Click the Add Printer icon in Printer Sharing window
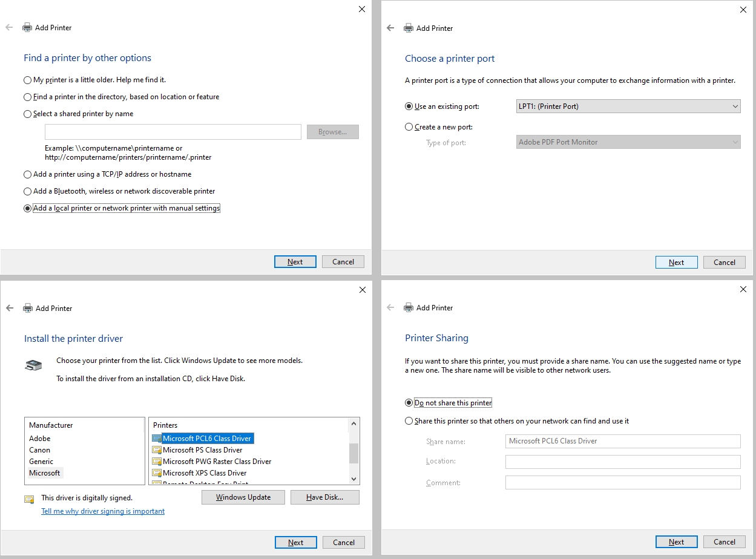756x559 pixels. point(408,307)
